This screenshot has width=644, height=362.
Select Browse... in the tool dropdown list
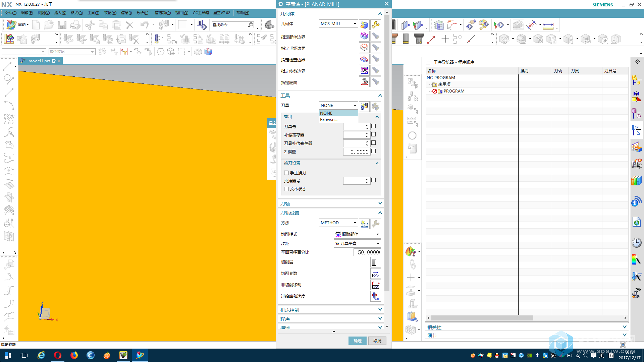(x=338, y=120)
